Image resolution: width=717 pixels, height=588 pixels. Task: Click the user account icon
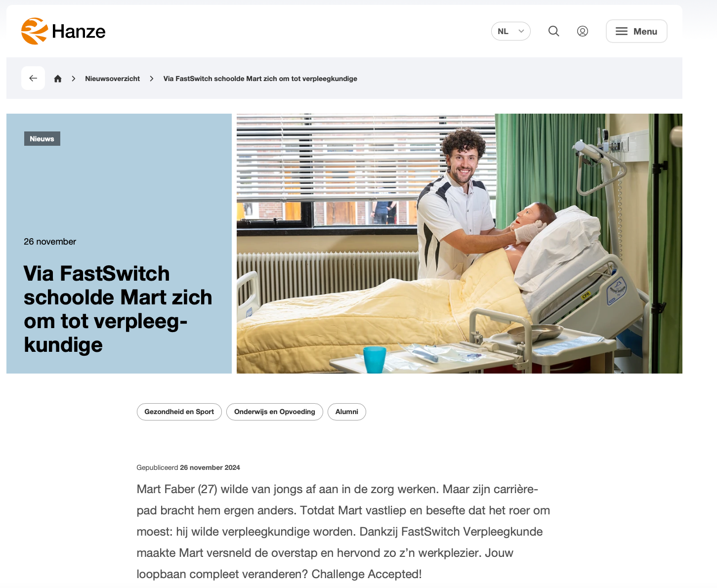[583, 31]
